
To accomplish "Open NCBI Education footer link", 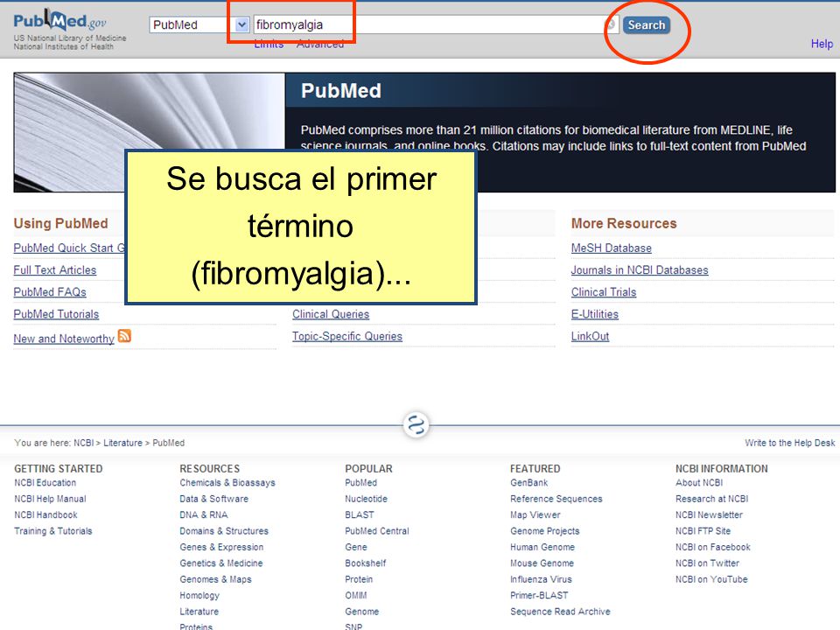I will pyautogui.click(x=45, y=483).
